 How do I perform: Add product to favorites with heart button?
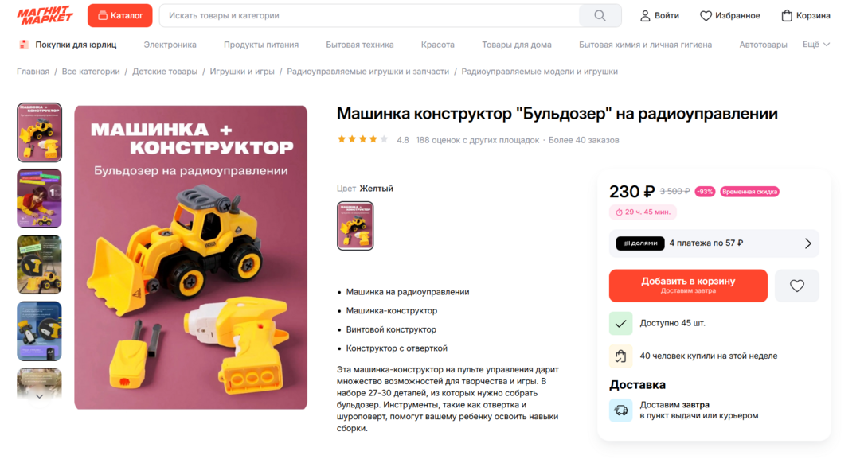coord(796,286)
